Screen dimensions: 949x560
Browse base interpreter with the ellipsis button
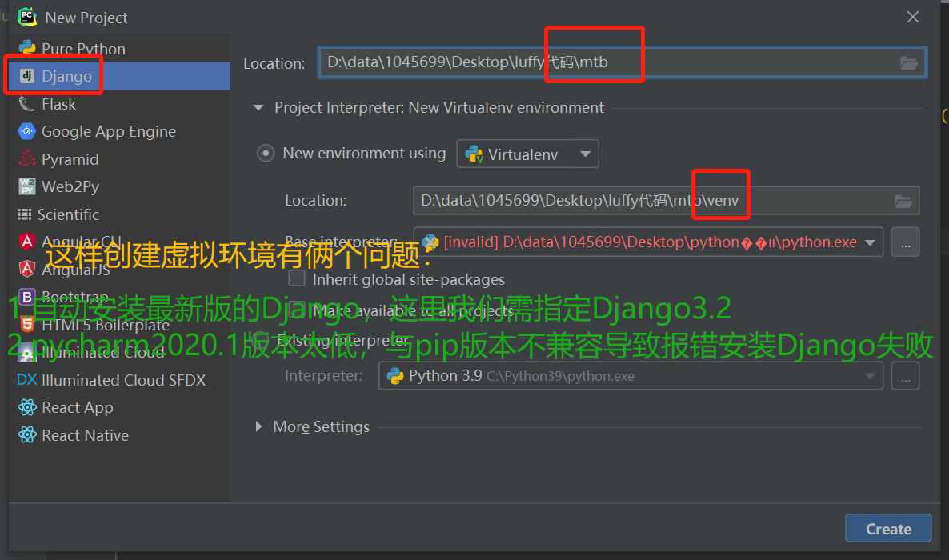905,242
